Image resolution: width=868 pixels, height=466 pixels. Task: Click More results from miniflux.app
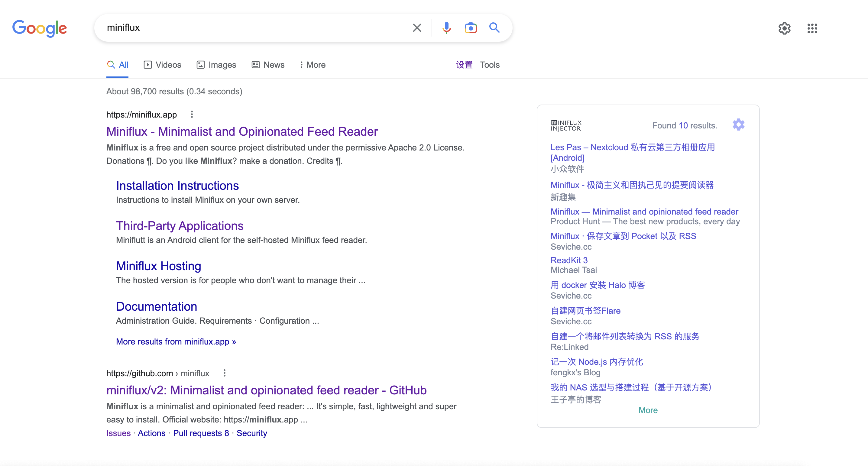(176, 342)
